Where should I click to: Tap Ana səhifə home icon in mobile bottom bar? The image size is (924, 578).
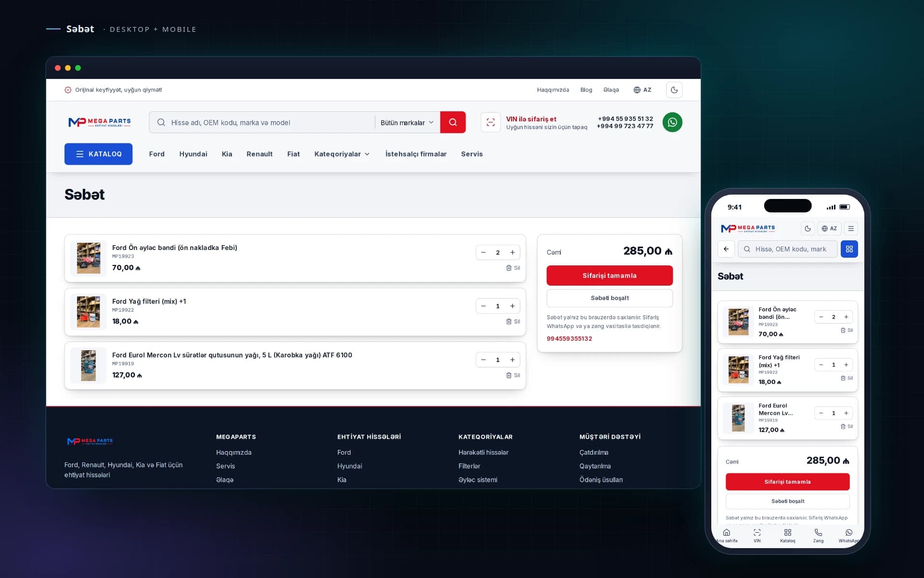coord(727,535)
